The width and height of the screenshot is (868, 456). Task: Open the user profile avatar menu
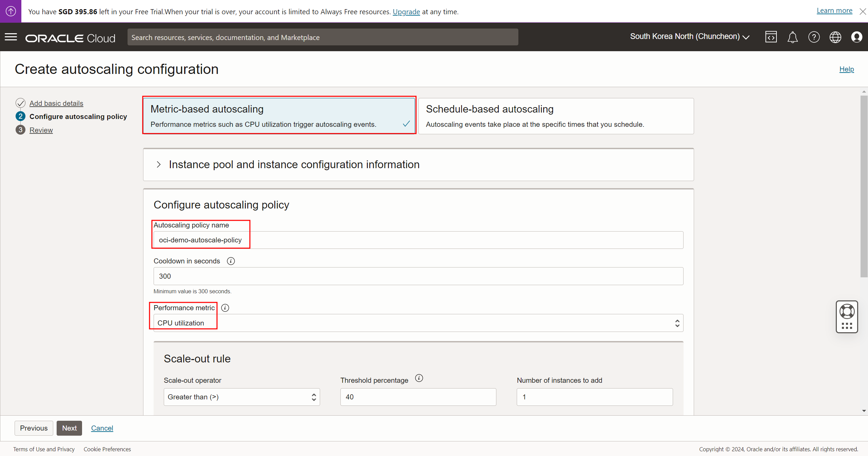click(856, 37)
